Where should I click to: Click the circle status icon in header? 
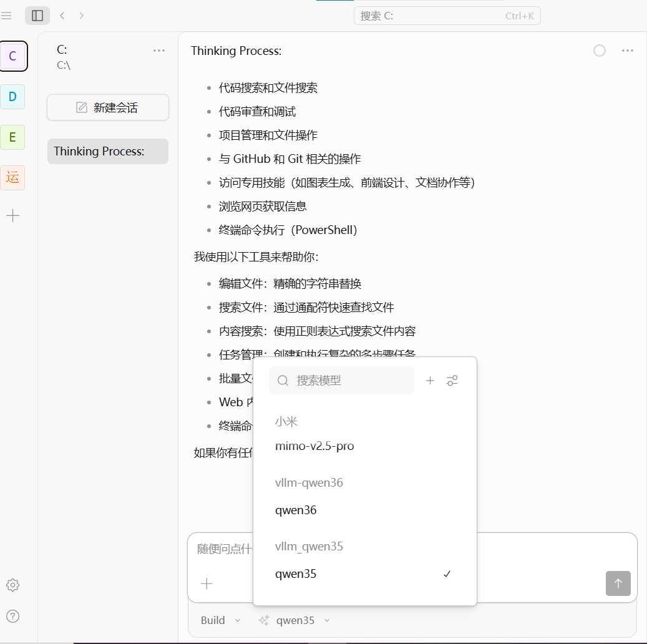(599, 51)
